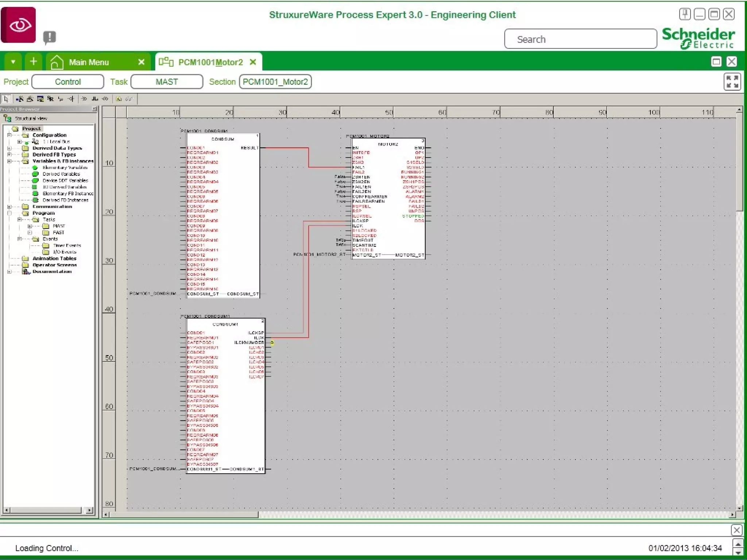747x560 pixels.
Task: Switch to the Main Menu tab
Action: point(89,62)
